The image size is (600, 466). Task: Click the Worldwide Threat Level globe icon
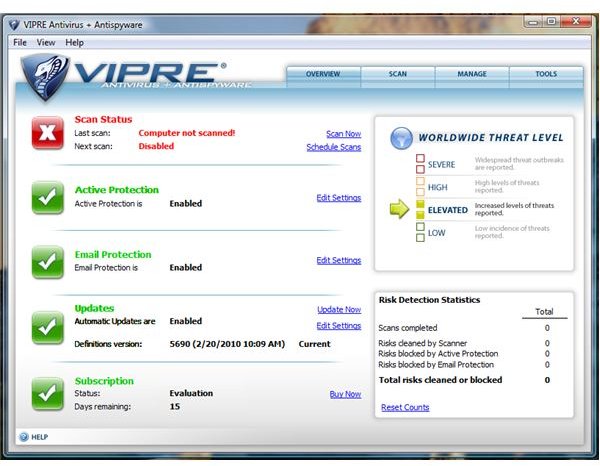[401, 138]
